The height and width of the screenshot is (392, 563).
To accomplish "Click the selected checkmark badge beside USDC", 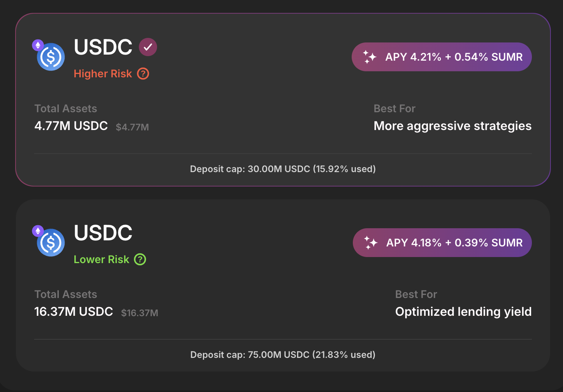I will tap(148, 47).
